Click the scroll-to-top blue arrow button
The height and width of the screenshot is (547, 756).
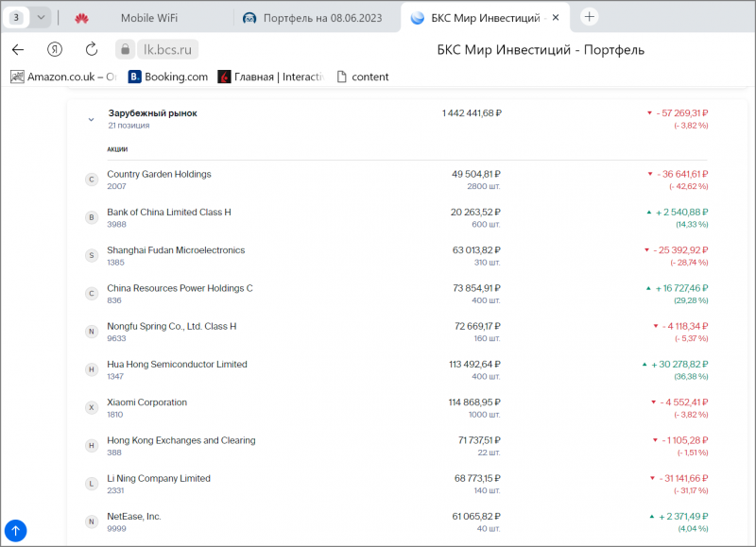(18, 531)
